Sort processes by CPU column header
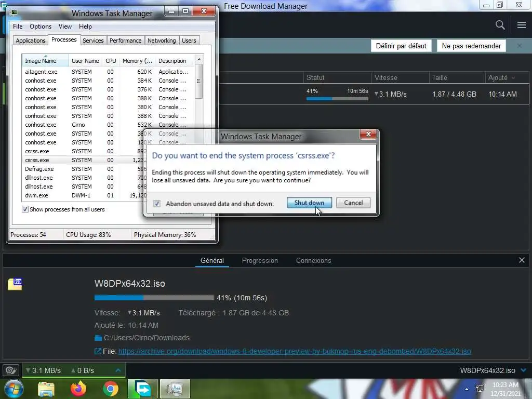This screenshot has width=532, height=399. (111, 61)
